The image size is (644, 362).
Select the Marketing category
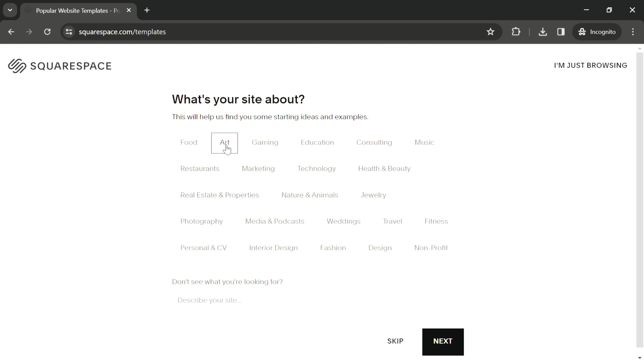[x=258, y=169]
